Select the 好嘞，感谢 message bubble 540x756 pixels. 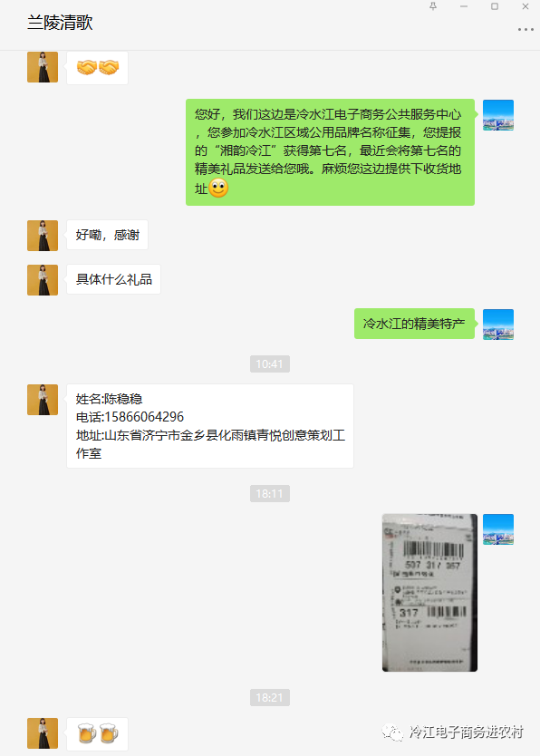pos(107,235)
